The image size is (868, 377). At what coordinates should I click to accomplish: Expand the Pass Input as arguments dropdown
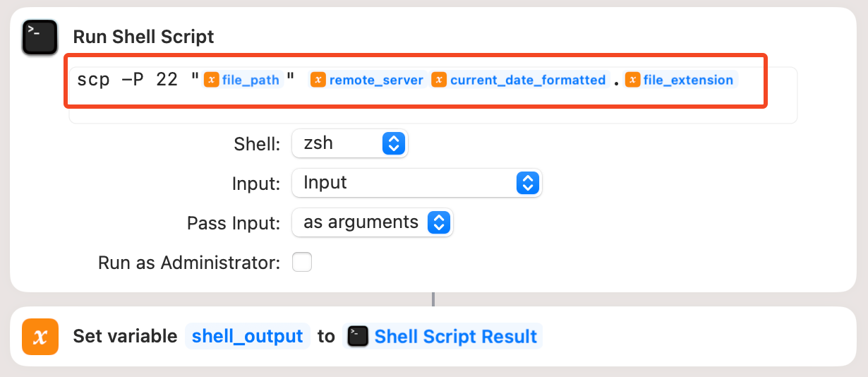pos(372,222)
